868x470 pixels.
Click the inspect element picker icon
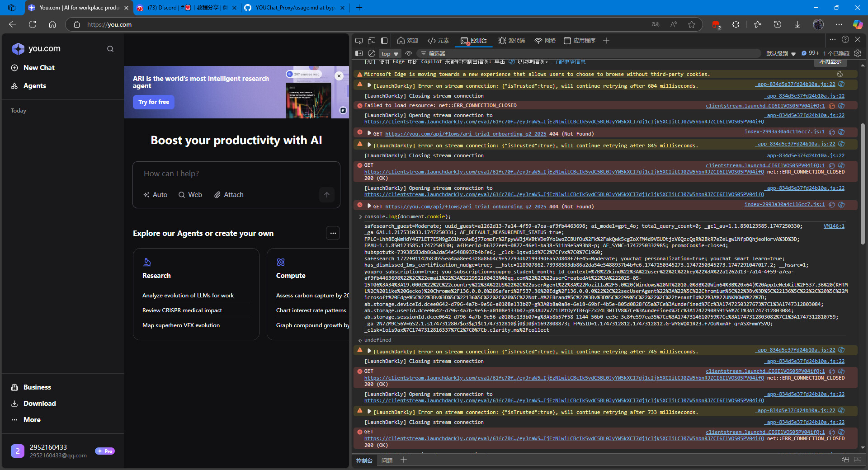coord(359,41)
